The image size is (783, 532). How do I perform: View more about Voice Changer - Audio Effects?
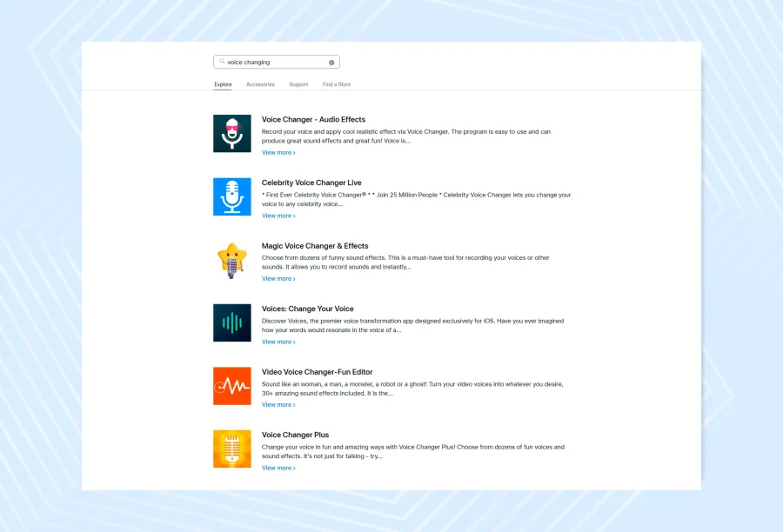(x=278, y=153)
